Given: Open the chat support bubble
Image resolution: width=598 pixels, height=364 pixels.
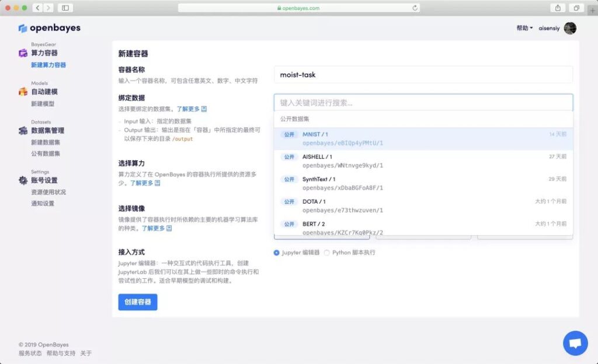Looking at the screenshot, I should tap(575, 343).
